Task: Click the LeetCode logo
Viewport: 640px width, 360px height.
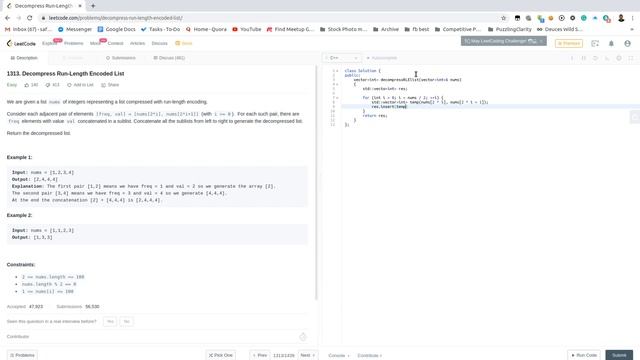Action: click(21, 43)
